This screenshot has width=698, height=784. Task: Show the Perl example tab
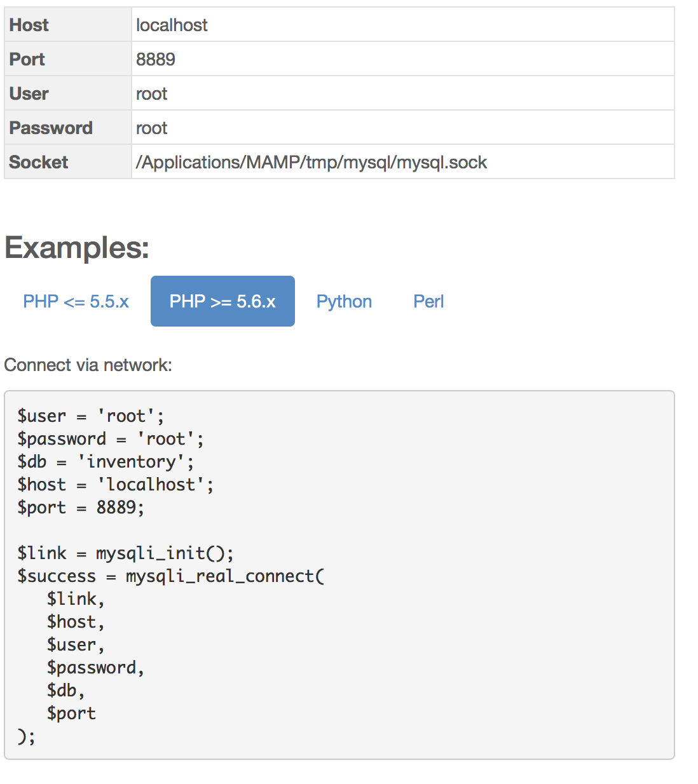[x=428, y=301]
